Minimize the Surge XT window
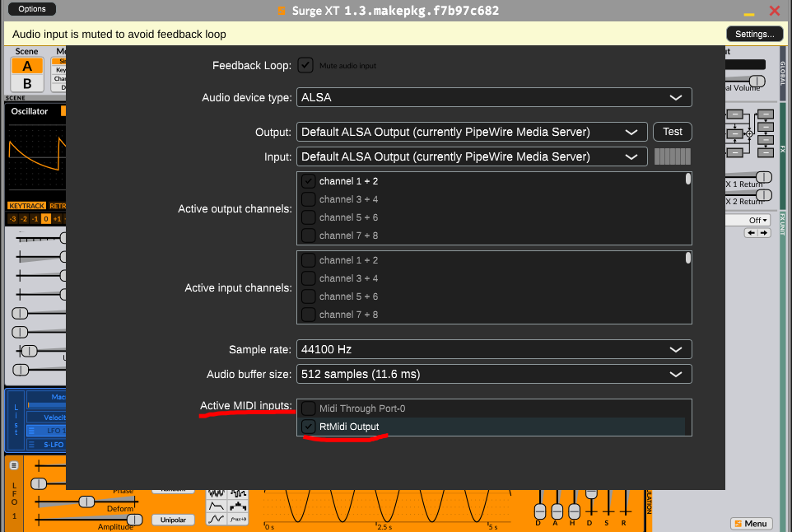 749,14
